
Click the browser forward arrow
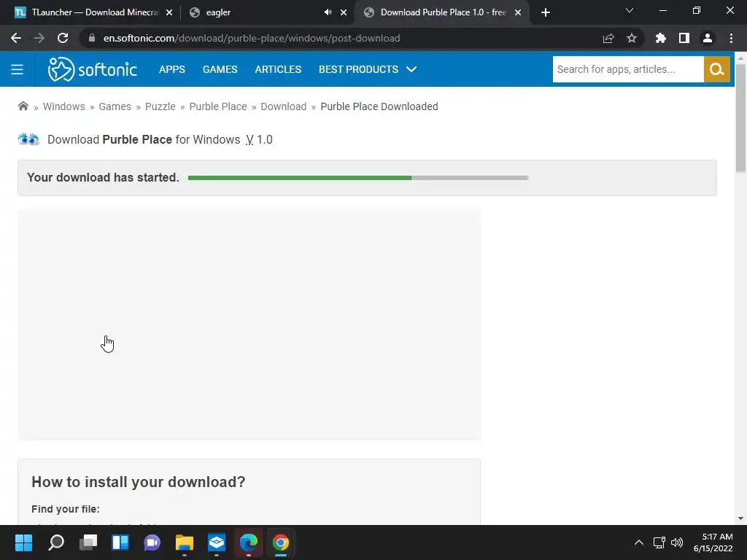[x=39, y=38]
